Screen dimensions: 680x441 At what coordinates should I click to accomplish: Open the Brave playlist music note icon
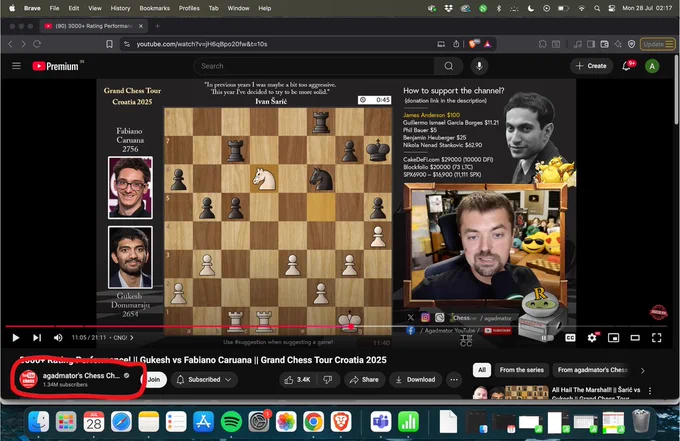tap(577, 44)
